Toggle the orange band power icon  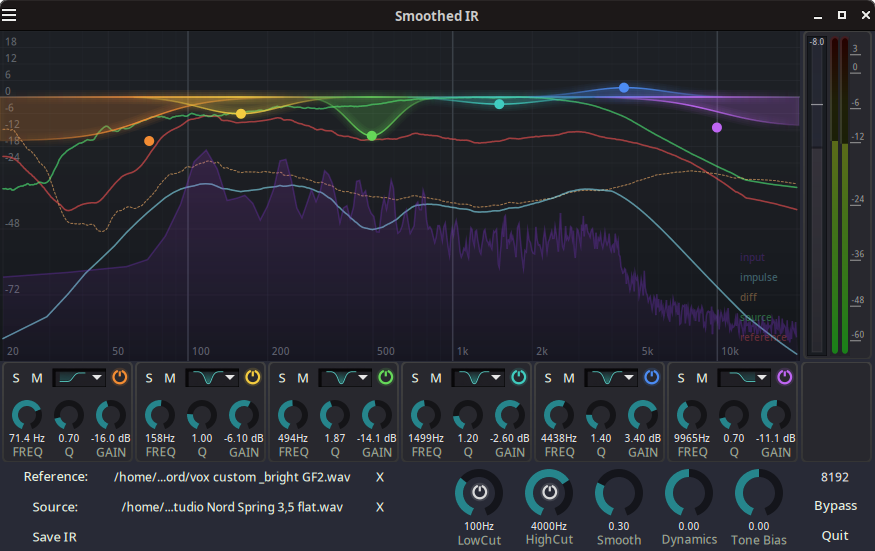(x=119, y=377)
